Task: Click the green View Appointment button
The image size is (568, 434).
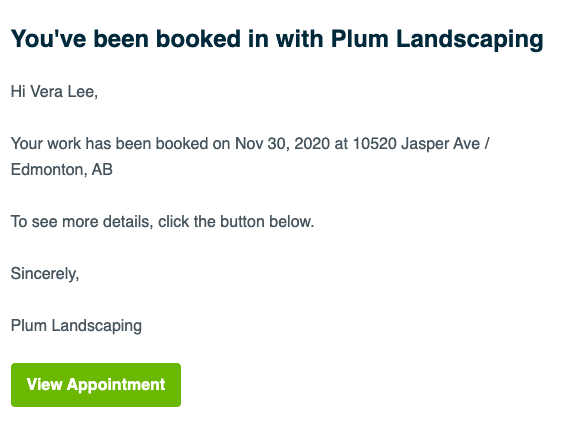Action: coord(96,385)
